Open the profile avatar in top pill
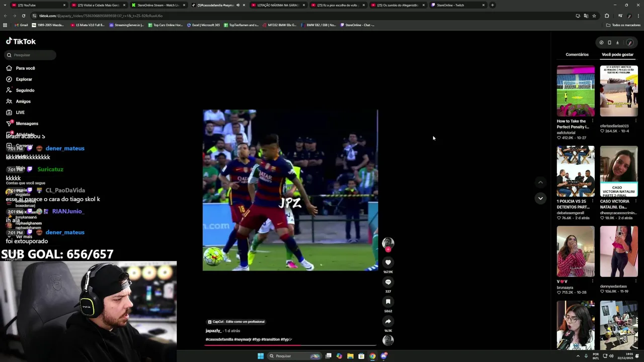644x362 pixels. [x=629, y=43]
